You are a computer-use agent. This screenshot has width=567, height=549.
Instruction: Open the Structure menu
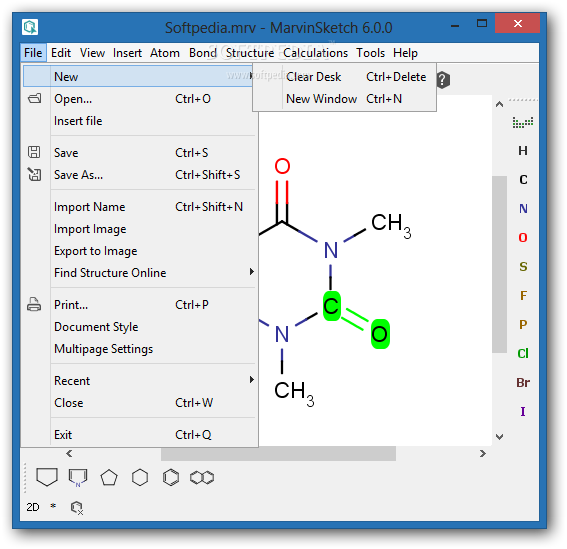250,53
